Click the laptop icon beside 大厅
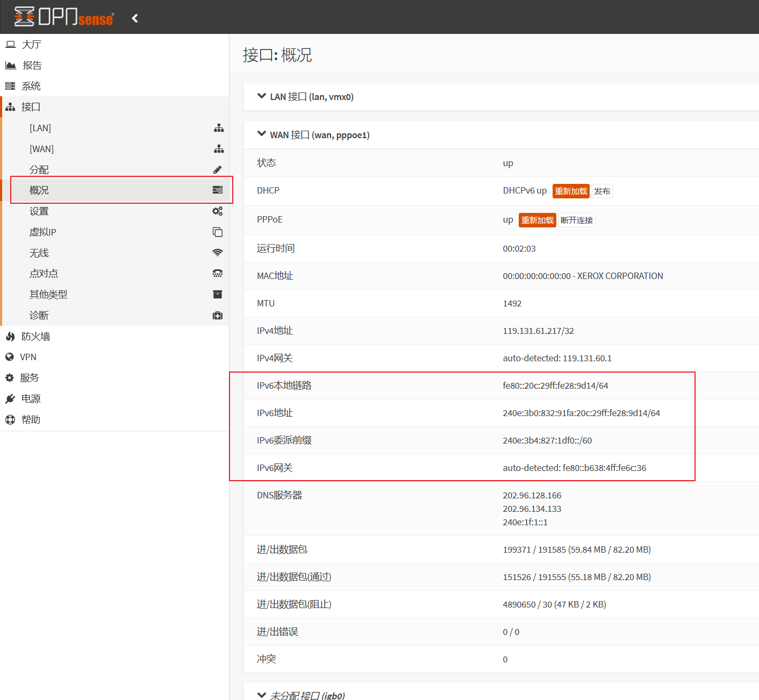This screenshot has width=759, height=700. point(10,44)
